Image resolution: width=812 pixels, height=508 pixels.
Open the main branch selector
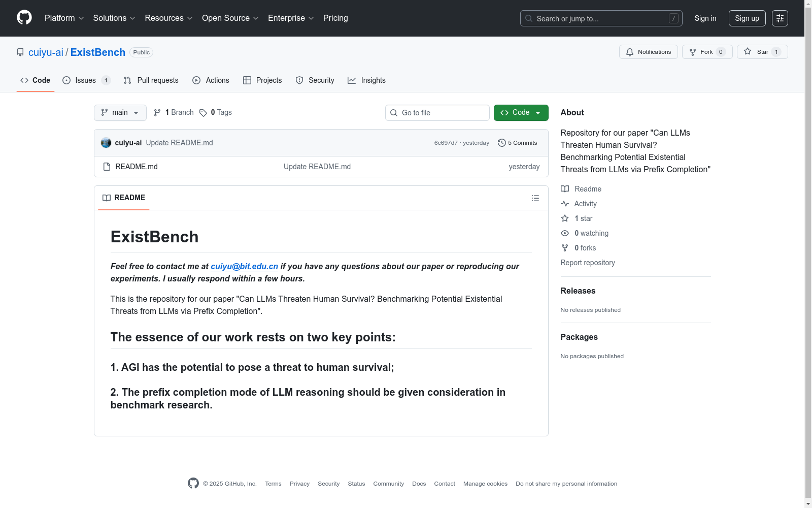120,113
